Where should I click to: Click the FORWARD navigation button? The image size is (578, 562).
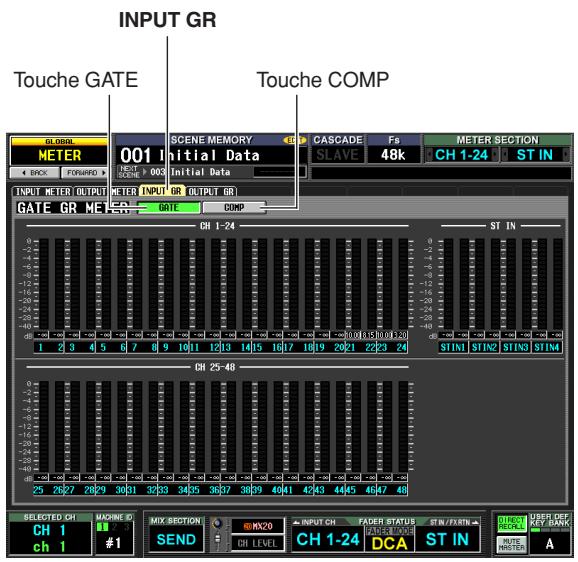point(86,172)
